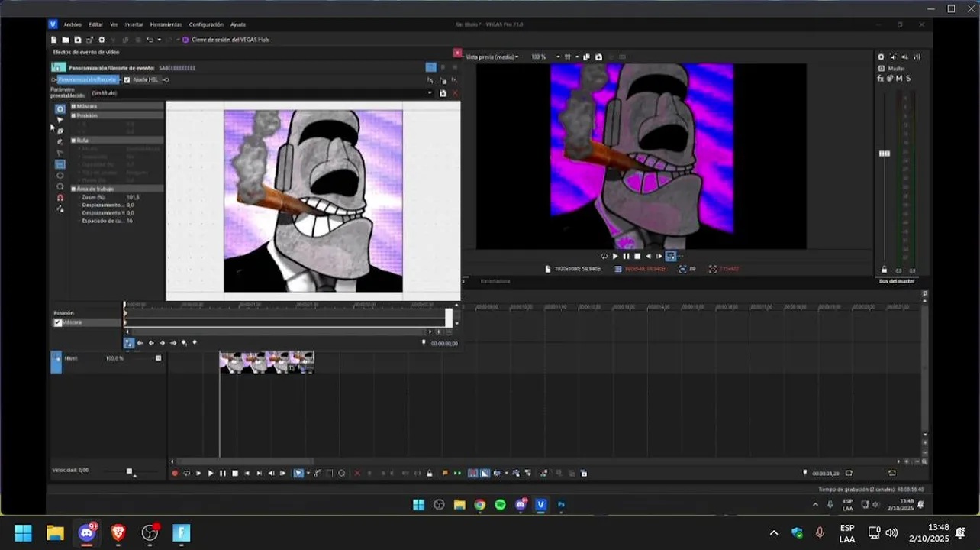Click the Undo arrow in main toolbar
Screen dimensions: 980x550
[150, 40]
